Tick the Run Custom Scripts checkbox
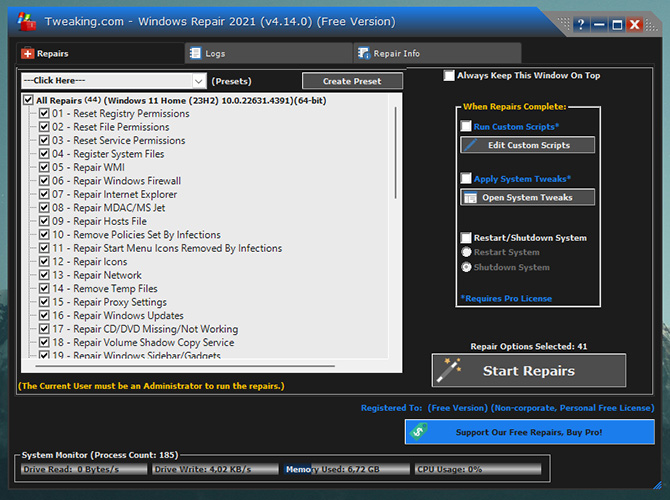Viewport: 670px width, 500px height. click(466, 126)
